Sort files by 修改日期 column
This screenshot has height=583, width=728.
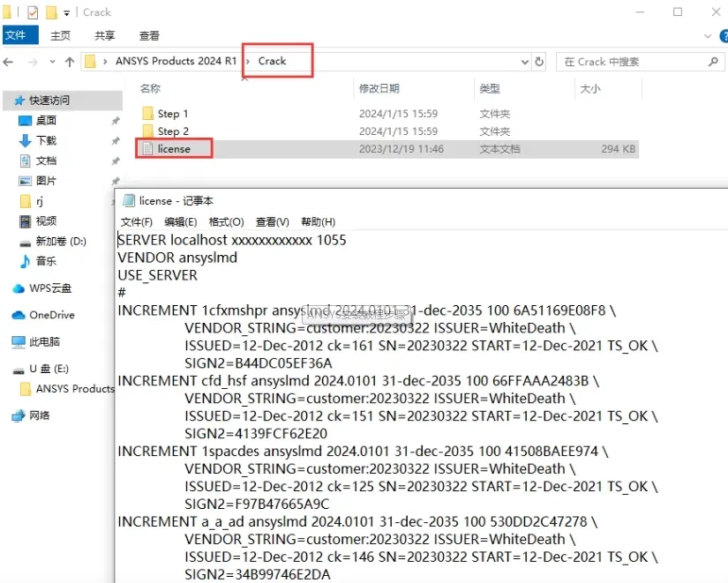pos(379,89)
